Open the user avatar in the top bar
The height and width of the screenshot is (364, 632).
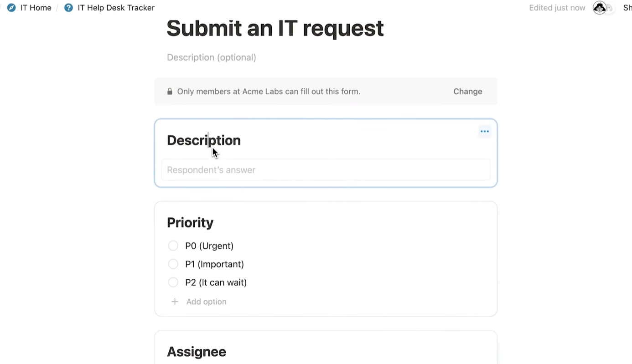600,8
